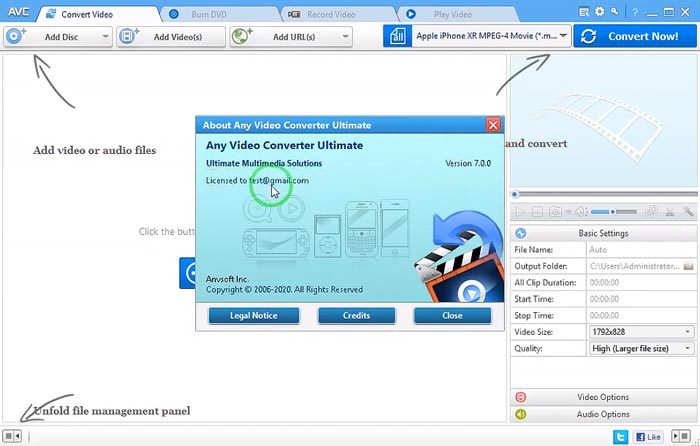Open the help question mark icon

(x=635, y=13)
